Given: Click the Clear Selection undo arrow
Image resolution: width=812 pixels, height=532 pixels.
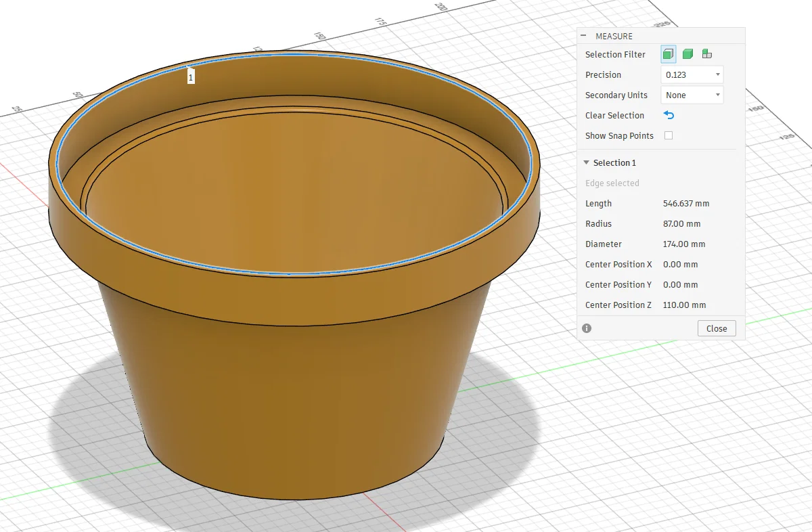Looking at the screenshot, I should coord(669,115).
